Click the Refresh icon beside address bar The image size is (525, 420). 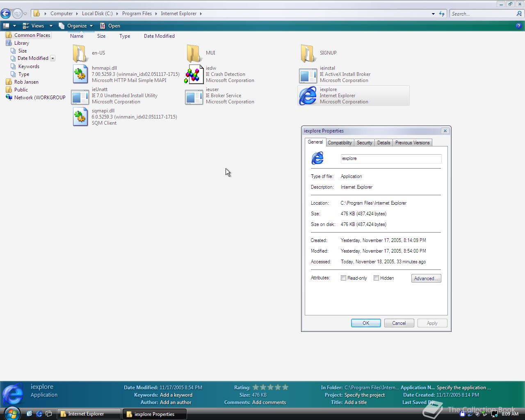[442, 14]
